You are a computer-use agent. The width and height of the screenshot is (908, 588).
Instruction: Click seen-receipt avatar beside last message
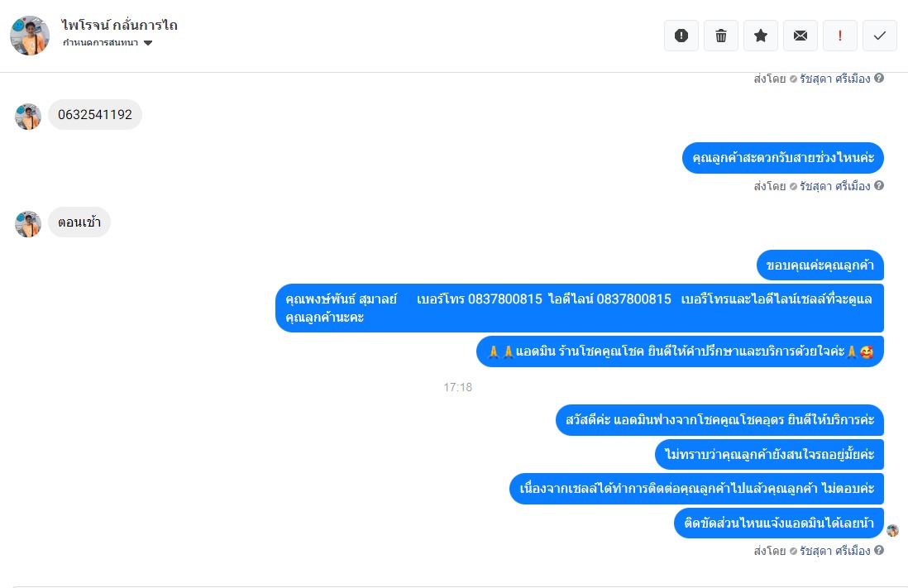point(892,530)
